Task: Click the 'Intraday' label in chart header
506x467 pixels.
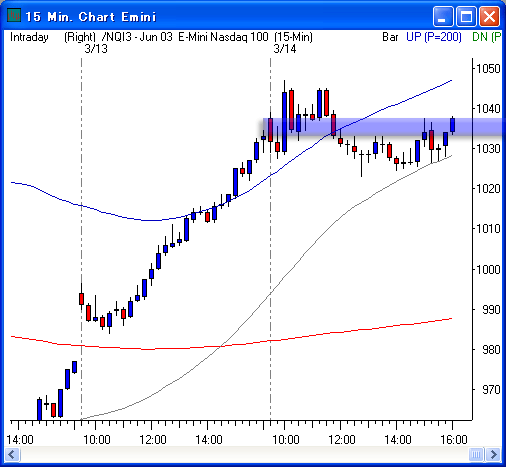Action: pos(29,37)
